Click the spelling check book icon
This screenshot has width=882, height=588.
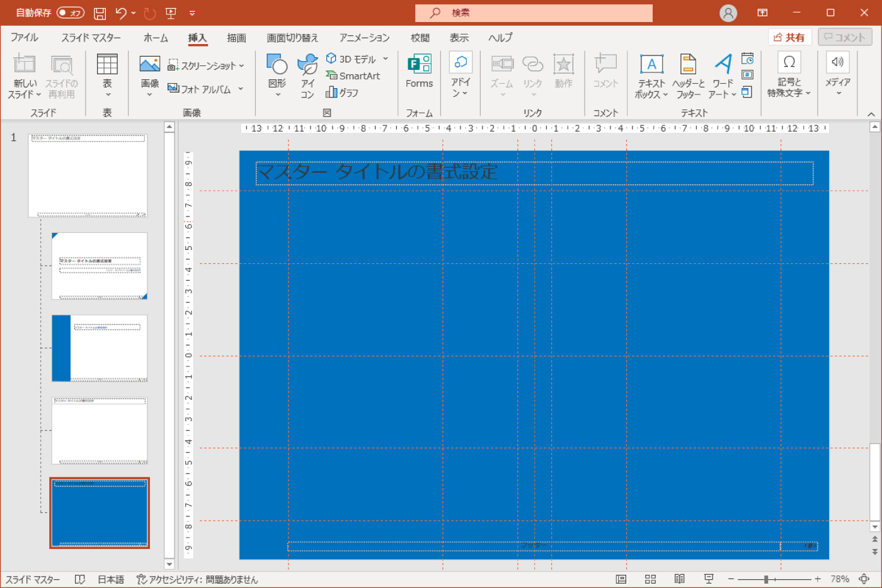point(80,579)
